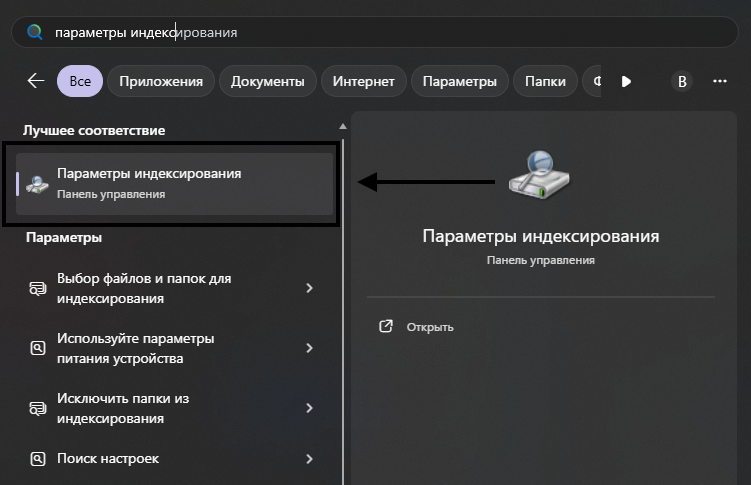Click the search icon beside 'Используйте параметры питания'
This screenshot has height=485, width=751.
point(38,348)
